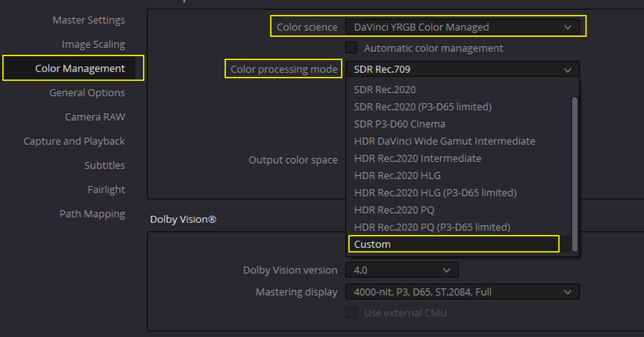
Task: Switch to Image Scaling settings
Action: pyautogui.click(x=93, y=44)
